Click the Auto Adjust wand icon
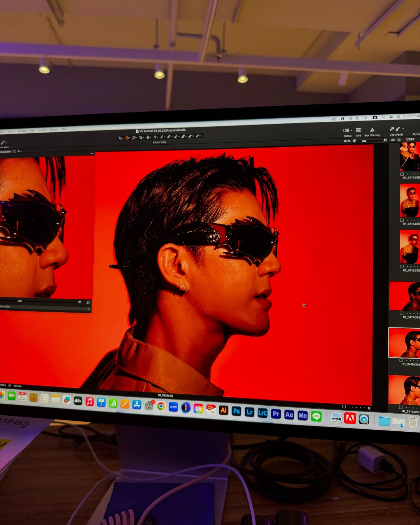Screen dimensions: 420x525 click(x=3, y=142)
